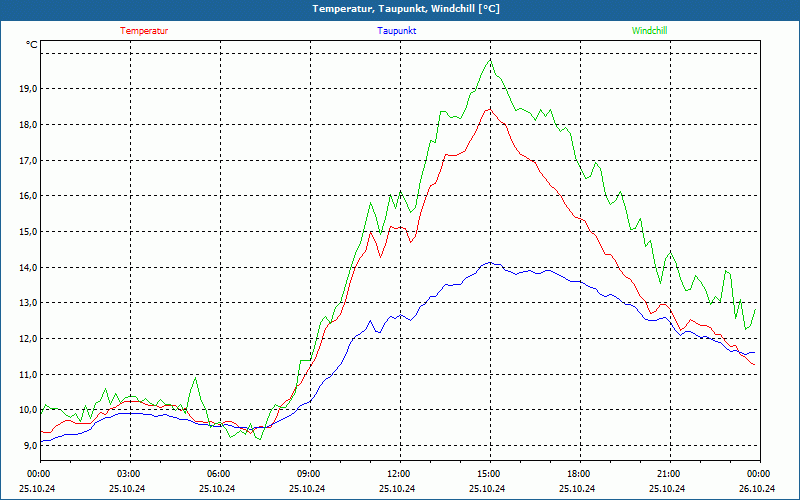Click the "13,0" y-axis value
The width and height of the screenshot is (800, 500).
pos(29,303)
